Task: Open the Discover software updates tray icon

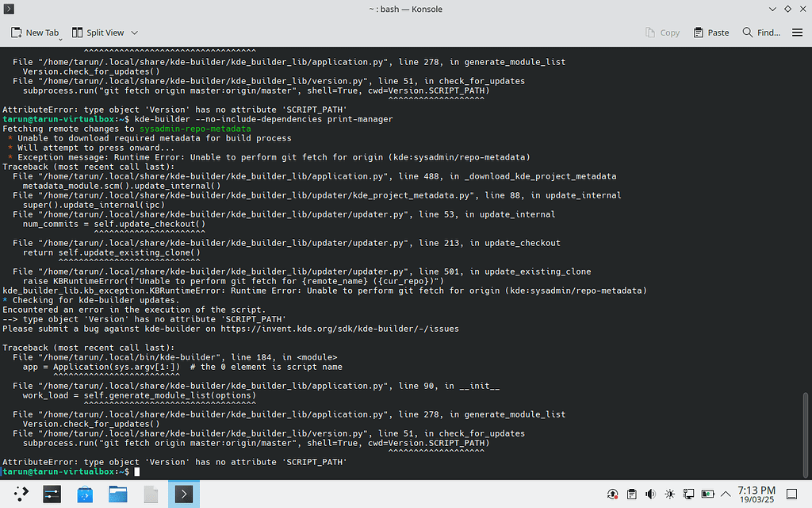Action: [611, 494]
